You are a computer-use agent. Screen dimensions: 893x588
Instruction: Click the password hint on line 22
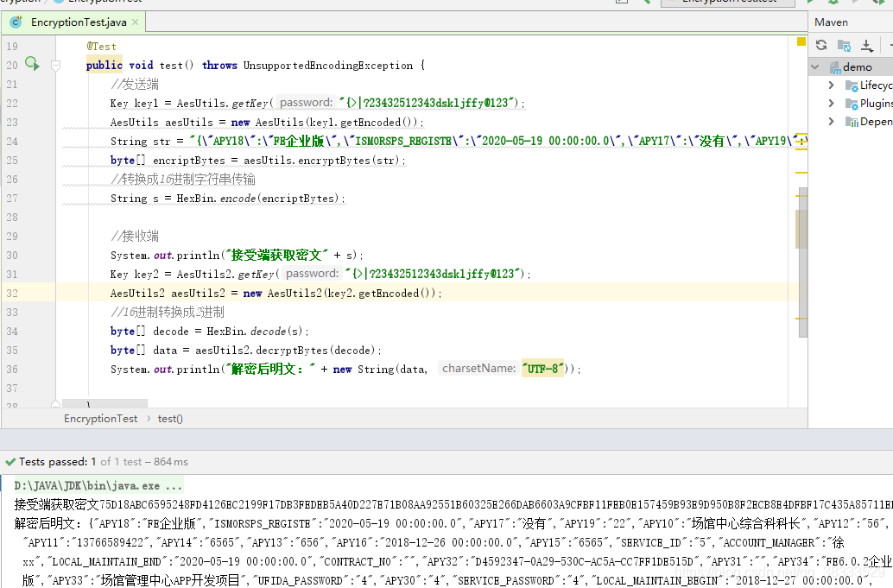[306, 103]
